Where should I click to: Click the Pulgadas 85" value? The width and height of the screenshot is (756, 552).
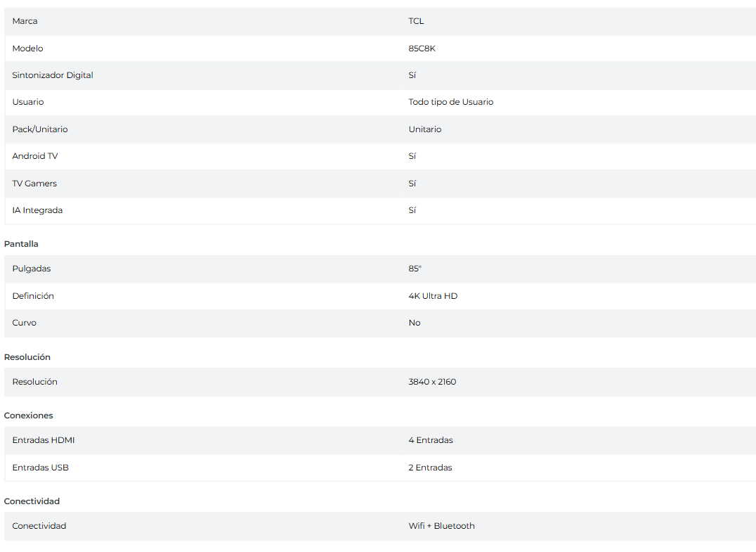[x=415, y=269]
